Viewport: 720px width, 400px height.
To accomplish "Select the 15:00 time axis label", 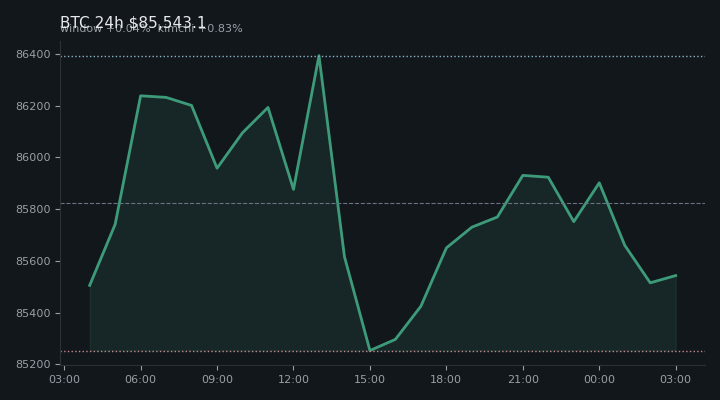I will [x=370, y=379].
